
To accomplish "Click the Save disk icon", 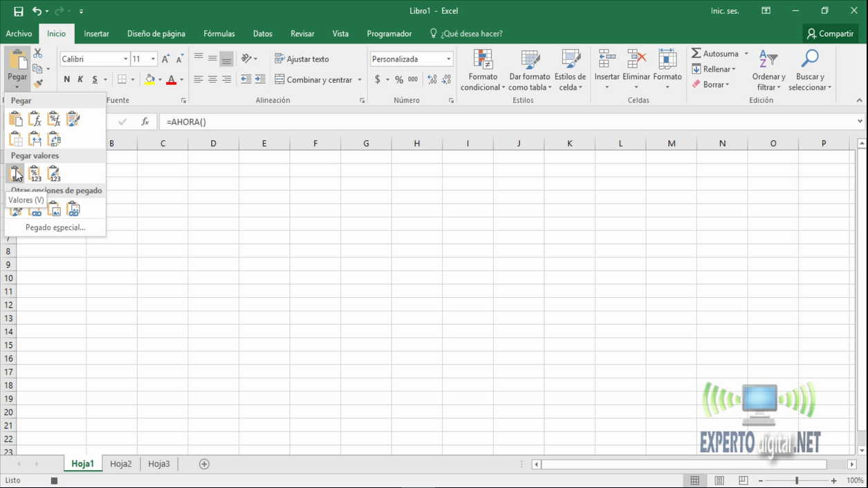I will (19, 11).
